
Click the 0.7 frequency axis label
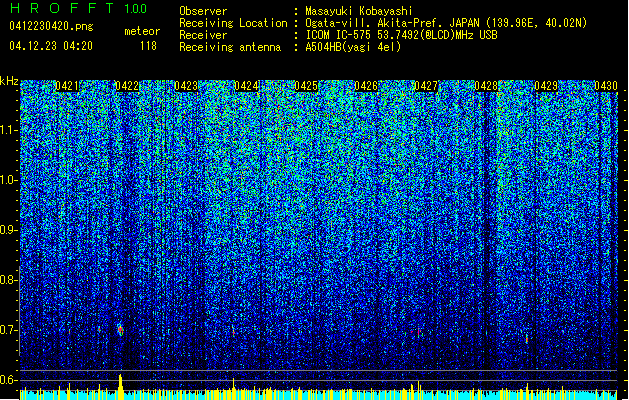tap(9, 330)
